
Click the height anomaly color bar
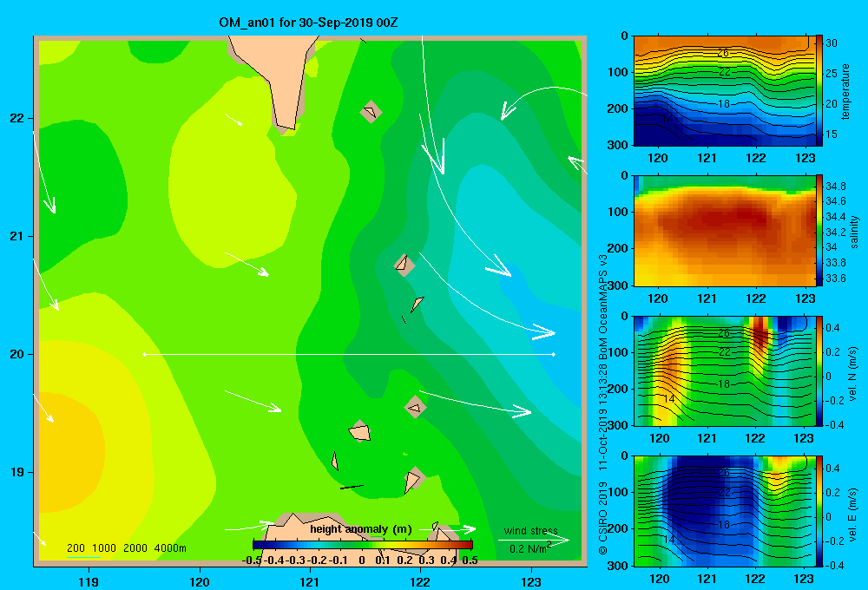[363, 545]
